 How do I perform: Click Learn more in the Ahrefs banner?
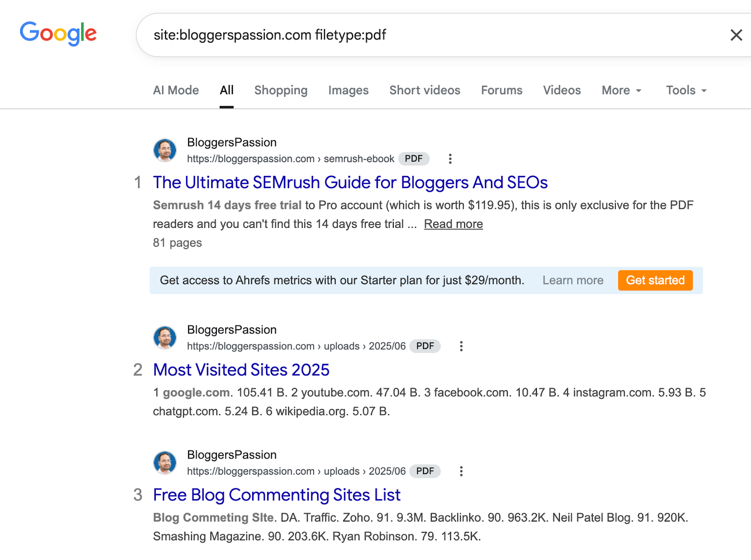point(573,280)
